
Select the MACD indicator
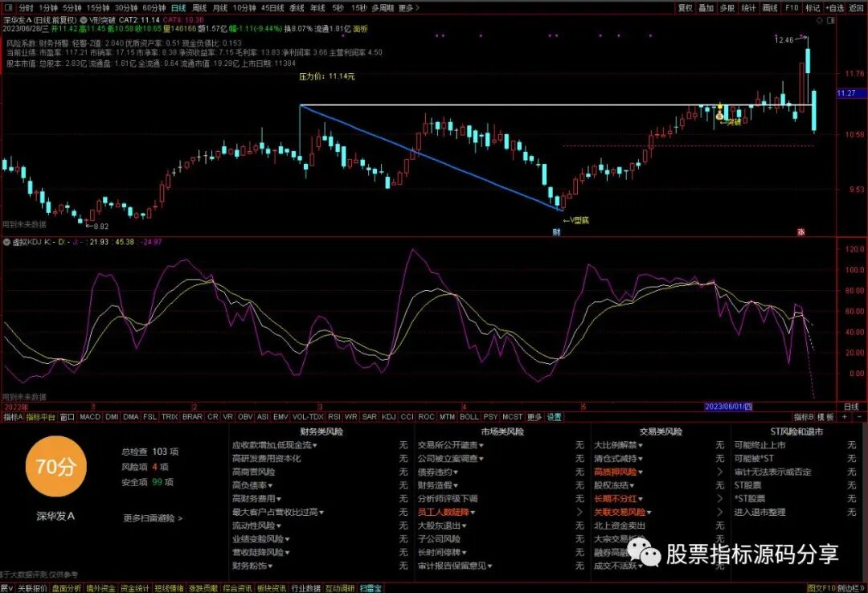pyautogui.click(x=90, y=417)
